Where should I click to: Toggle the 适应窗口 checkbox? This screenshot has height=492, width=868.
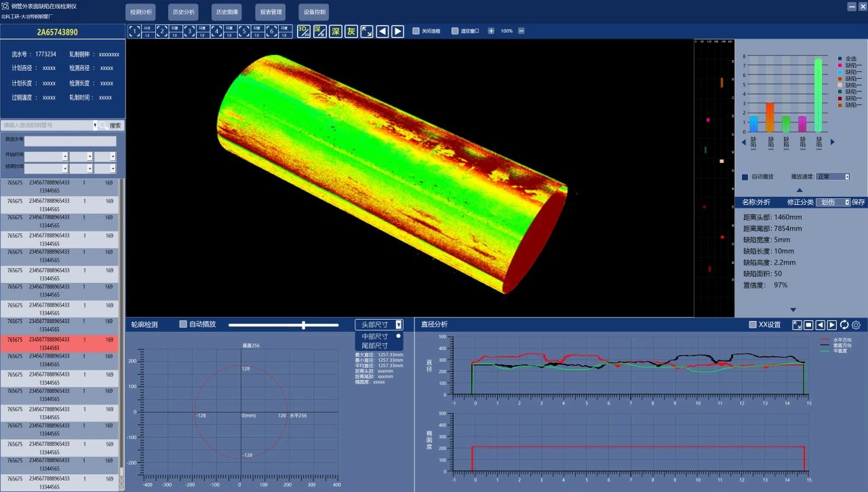click(455, 31)
